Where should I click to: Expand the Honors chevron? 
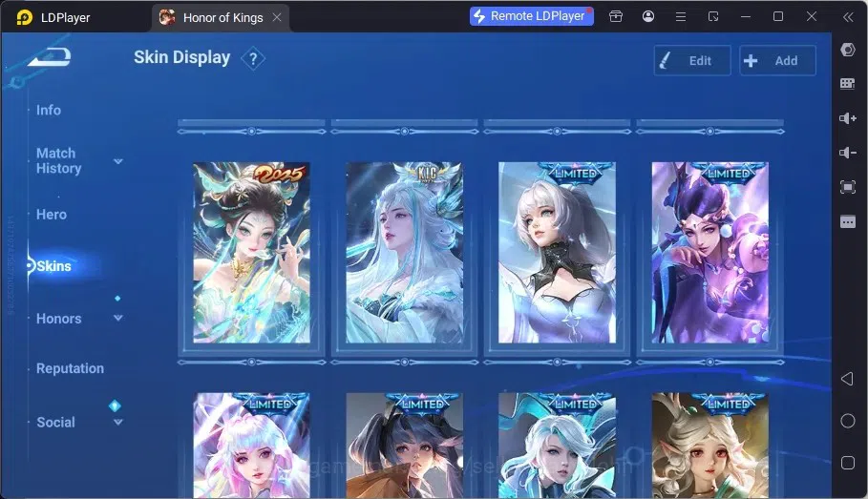tap(117, 318)
